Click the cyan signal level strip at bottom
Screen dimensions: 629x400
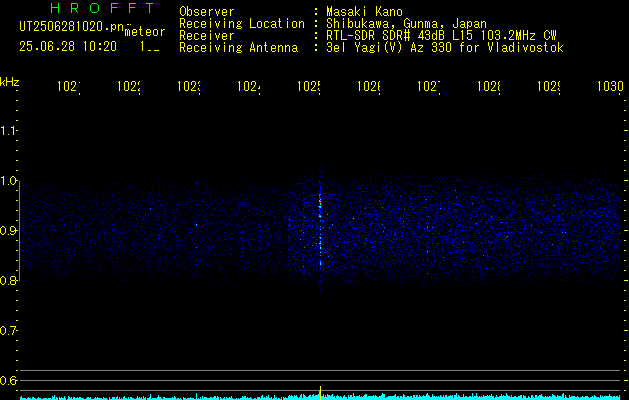320,397
